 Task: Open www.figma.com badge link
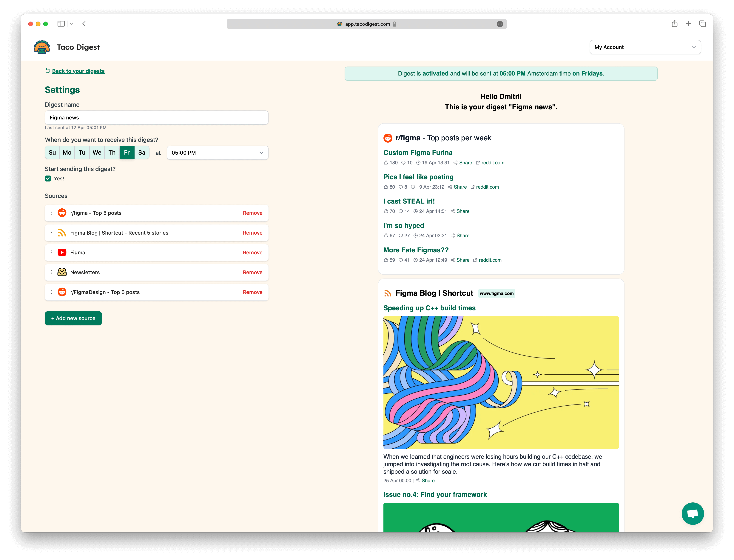pyautogui.click(x=496, y=293)
